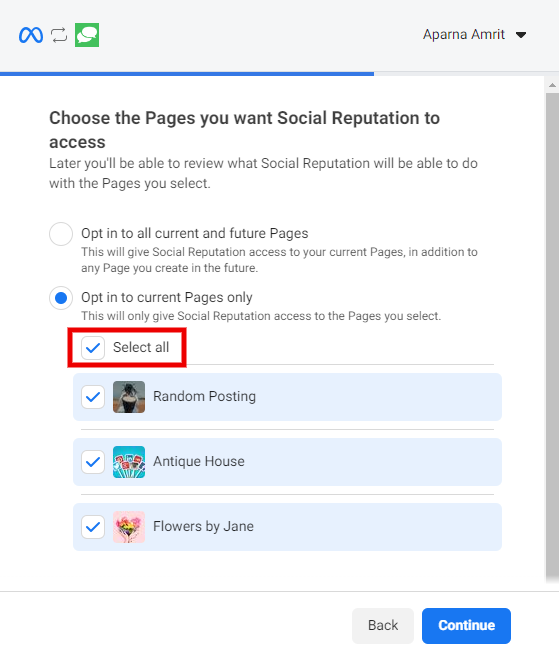The image size is (559, 664).
Task: Uncheck the Flowers by Jane checkbox
Action: pos(93,527)
